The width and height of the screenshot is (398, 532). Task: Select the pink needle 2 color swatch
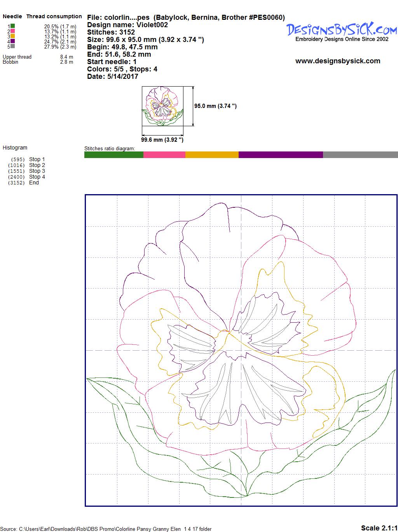click(x=13, y=31)
